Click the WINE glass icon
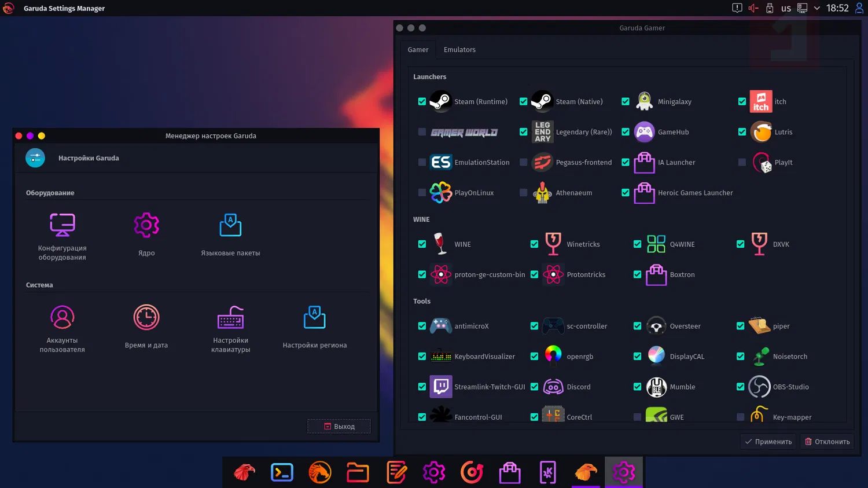 (x=441, y=244)
